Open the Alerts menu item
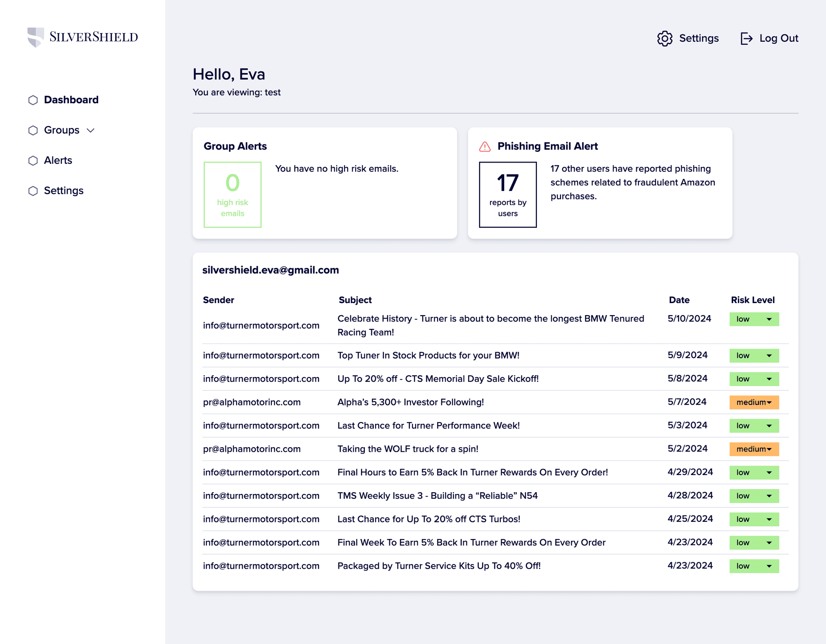 point(58,160)
